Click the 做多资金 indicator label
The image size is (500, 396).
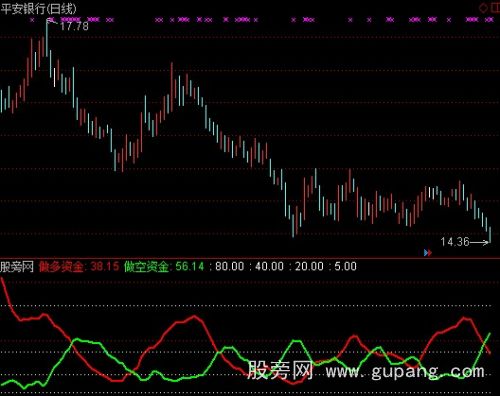(x=61, y=267)
